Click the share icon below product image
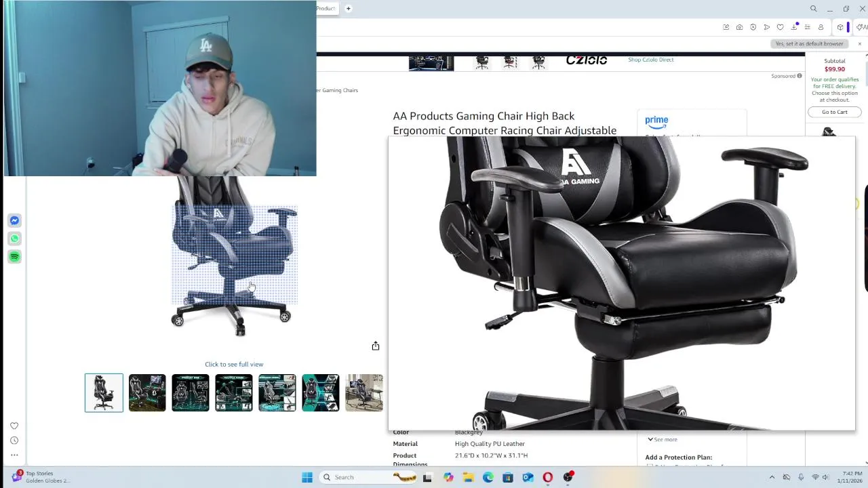Viewport: 868px width, 488px height. tap(376, 346)
